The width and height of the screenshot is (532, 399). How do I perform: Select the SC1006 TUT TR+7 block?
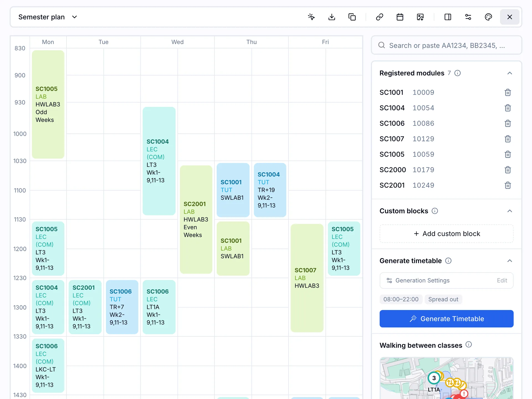coord(122,307)
